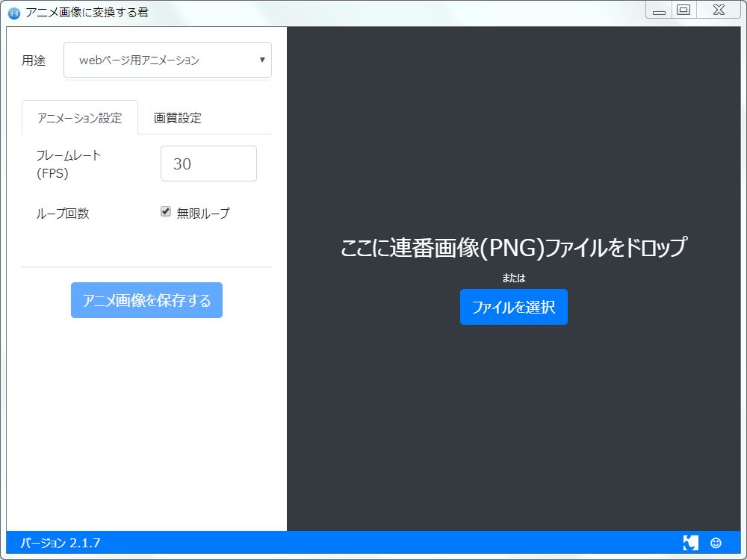
Task: Click the smiley face icon in status bar
Action: click(716, 543)
